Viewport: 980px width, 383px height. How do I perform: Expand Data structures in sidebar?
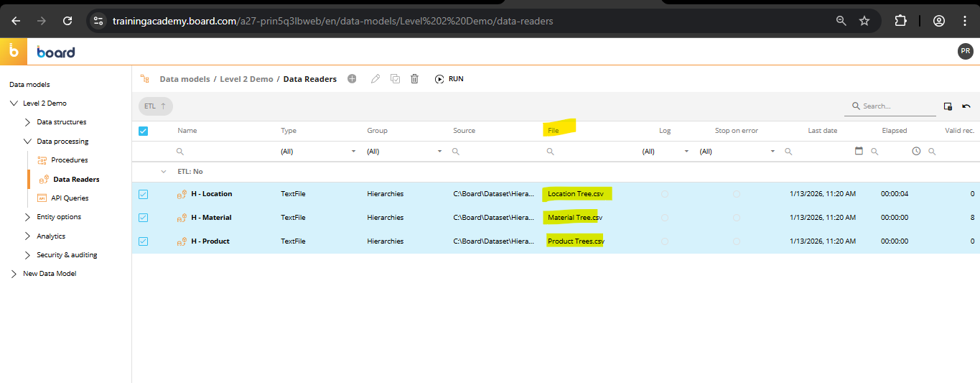pyautogui.click(x=27, y=122)
